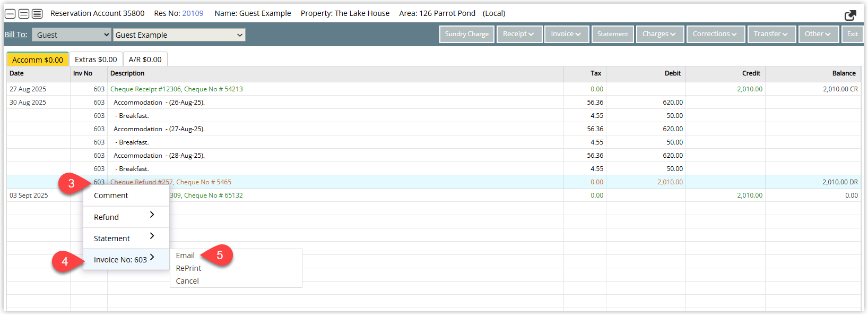Open the Refund submenu
The width and height of the screenshot is (868, 315).
126,217
